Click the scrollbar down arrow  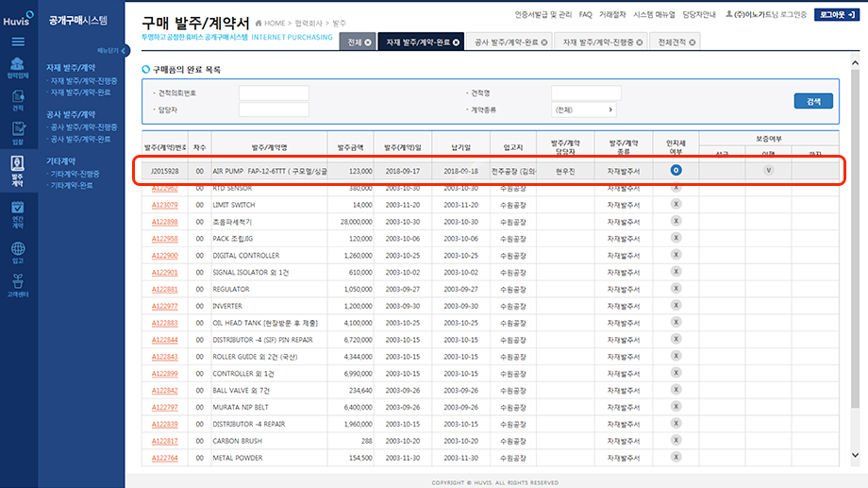point(856,455)
